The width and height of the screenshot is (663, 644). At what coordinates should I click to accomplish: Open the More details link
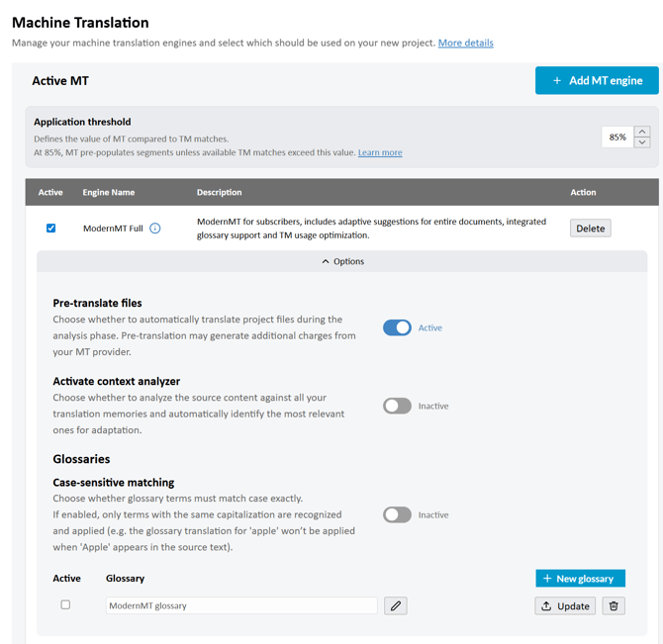pyautogui.click(x=465, y=43)
